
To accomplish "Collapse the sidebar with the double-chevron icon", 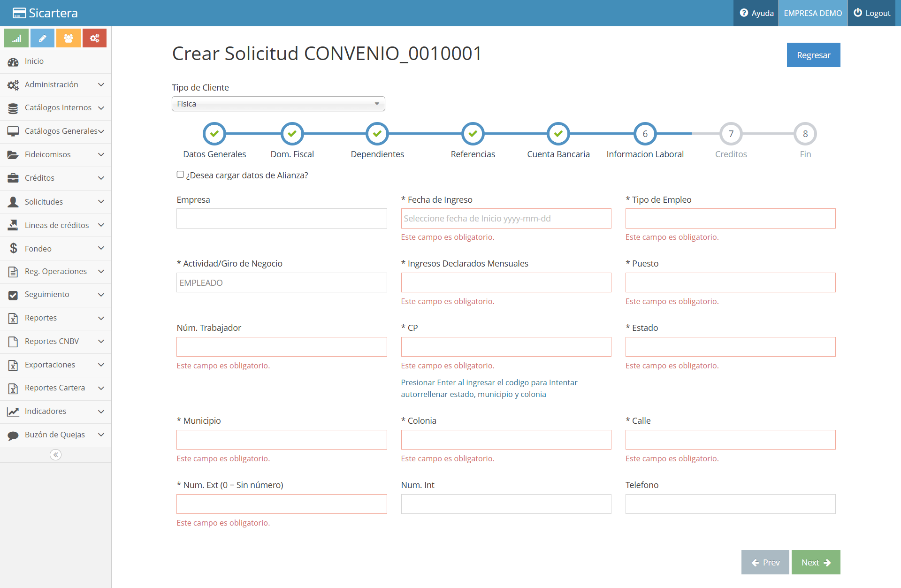I will (x=55, y=455).
